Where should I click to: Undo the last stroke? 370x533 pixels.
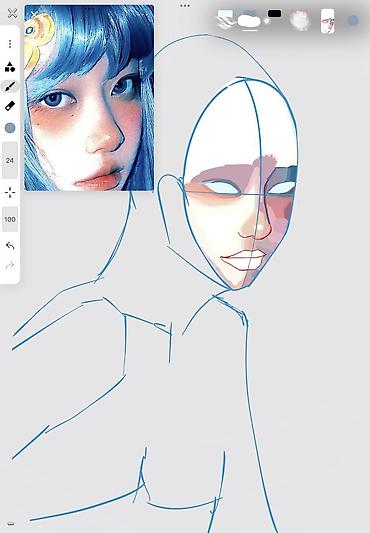(10, 245)
